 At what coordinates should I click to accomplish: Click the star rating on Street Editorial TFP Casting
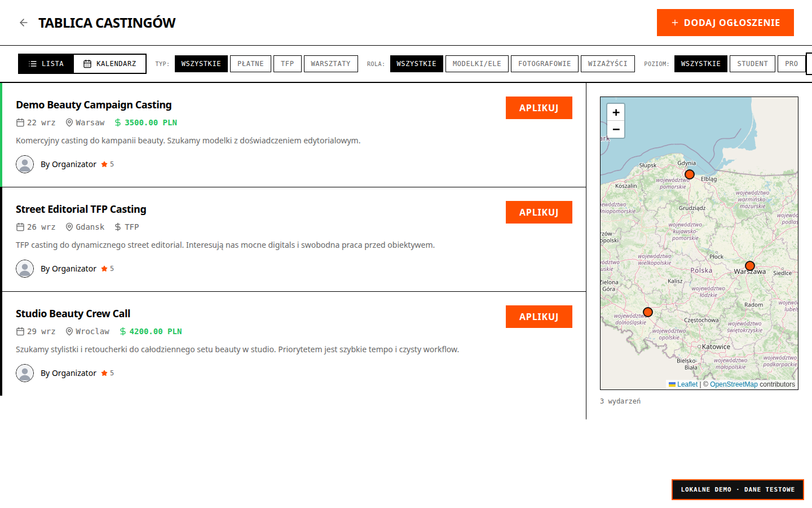[108, 269]
